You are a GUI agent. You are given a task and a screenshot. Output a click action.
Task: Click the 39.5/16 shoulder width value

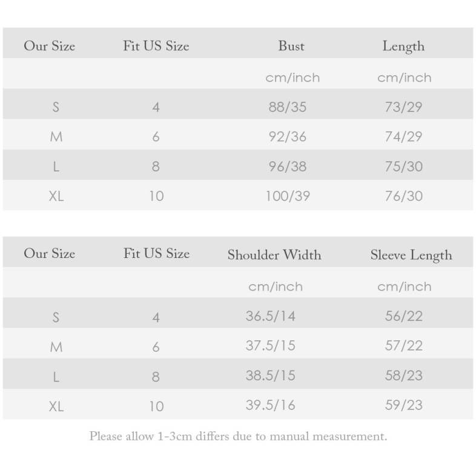click(x=271, y=405)
